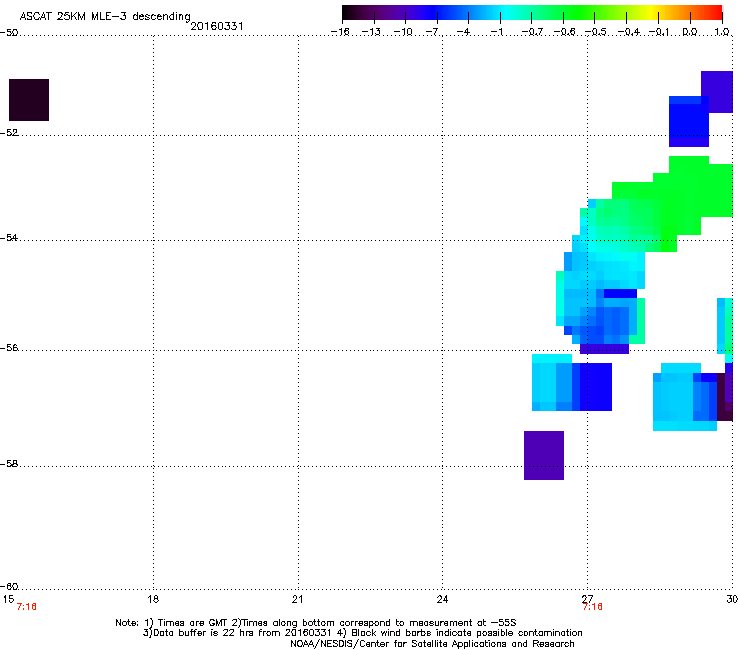740x650 pixels.
Task: Click the blue data block crossing the -52 line
Action: pyautogui.click(x=689, y=121)
